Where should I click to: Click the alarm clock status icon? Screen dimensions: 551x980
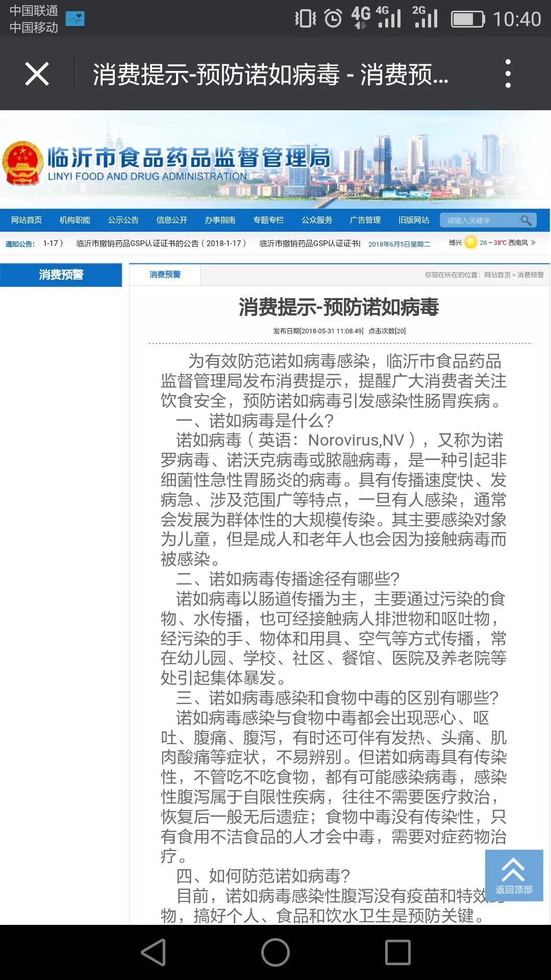tap(333, 19)
